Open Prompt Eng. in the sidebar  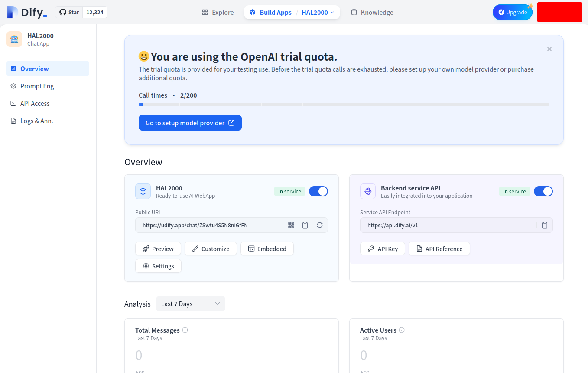[x=48, y=86]
